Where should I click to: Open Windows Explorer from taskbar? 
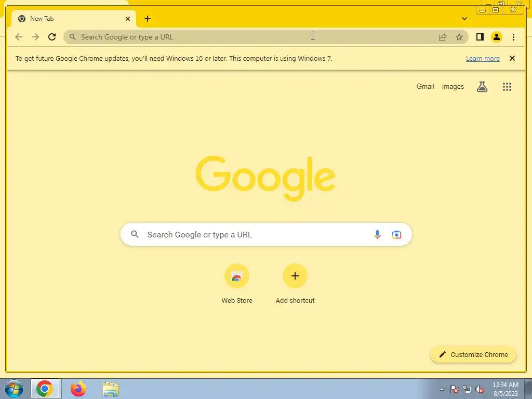pyautogui.click(x=111, y=389)
